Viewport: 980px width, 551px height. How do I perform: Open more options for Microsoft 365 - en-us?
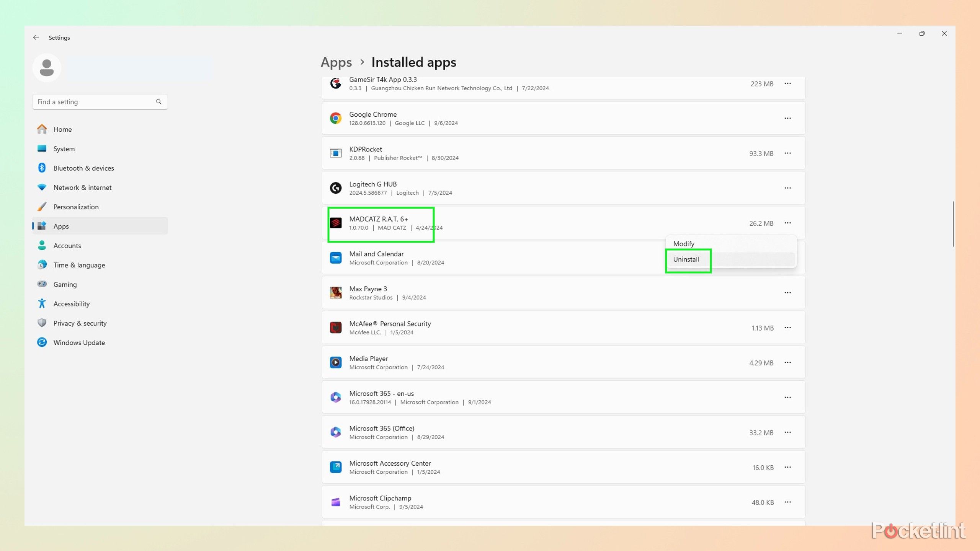click(x=787, y=397)
